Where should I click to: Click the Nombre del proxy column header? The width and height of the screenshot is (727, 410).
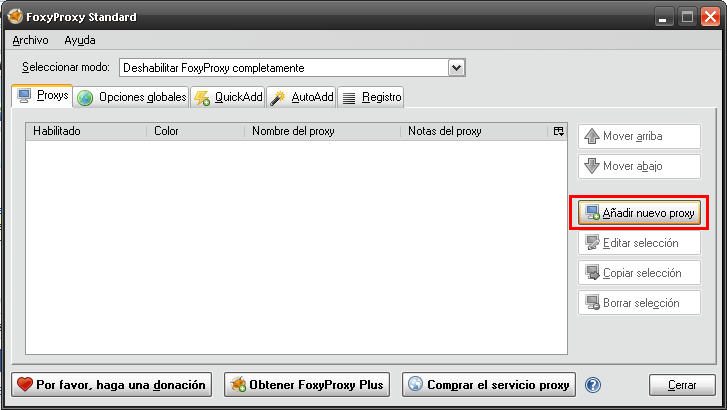click(323, 131)
